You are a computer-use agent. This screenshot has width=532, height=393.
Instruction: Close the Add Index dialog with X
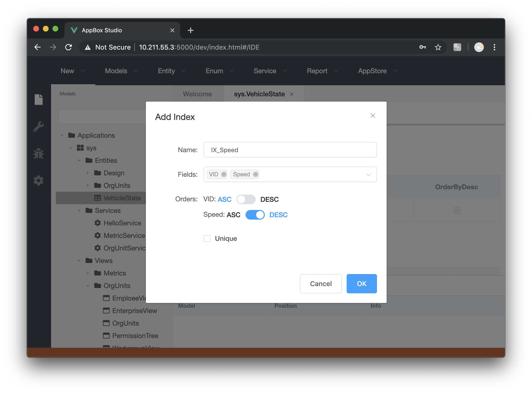[x=373, y=116]
